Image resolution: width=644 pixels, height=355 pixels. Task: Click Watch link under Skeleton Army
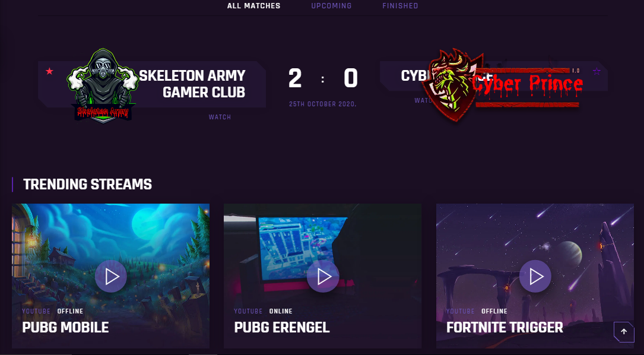220,117
